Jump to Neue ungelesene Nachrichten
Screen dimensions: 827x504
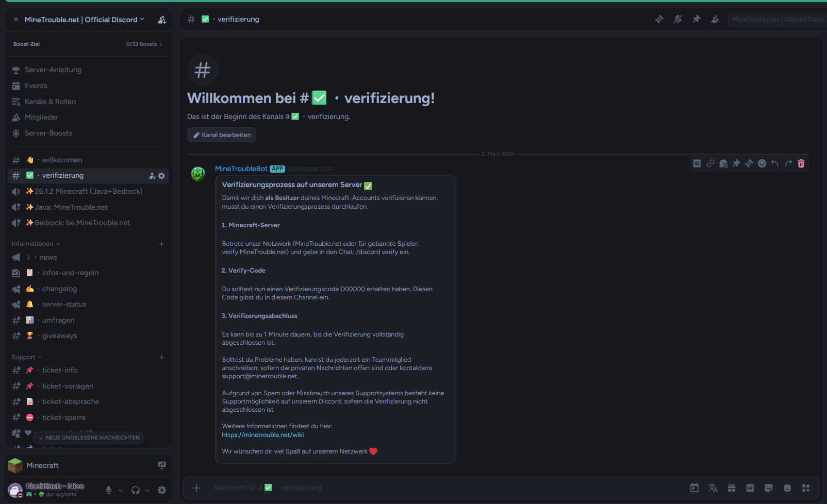click(x=89, y=438)
